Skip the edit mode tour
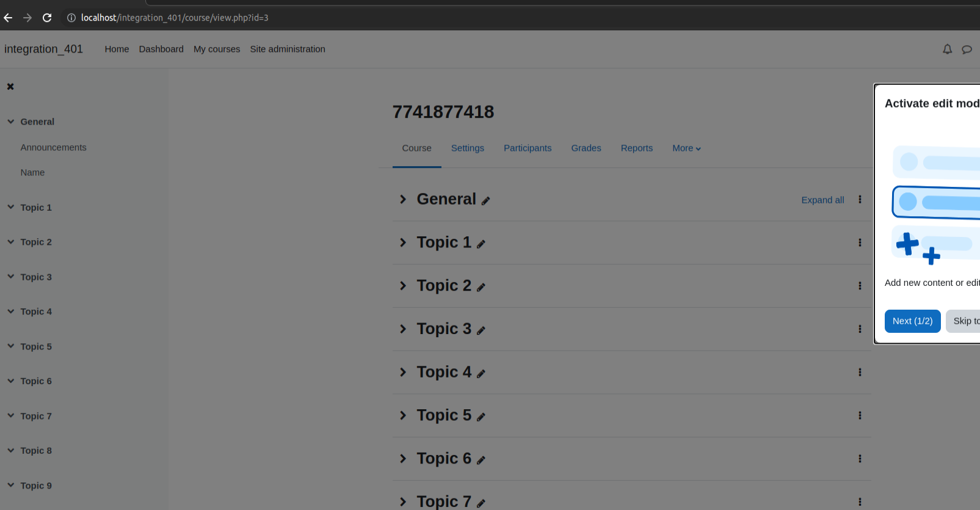Screen dimensions: 980x510 click(964, 321)
